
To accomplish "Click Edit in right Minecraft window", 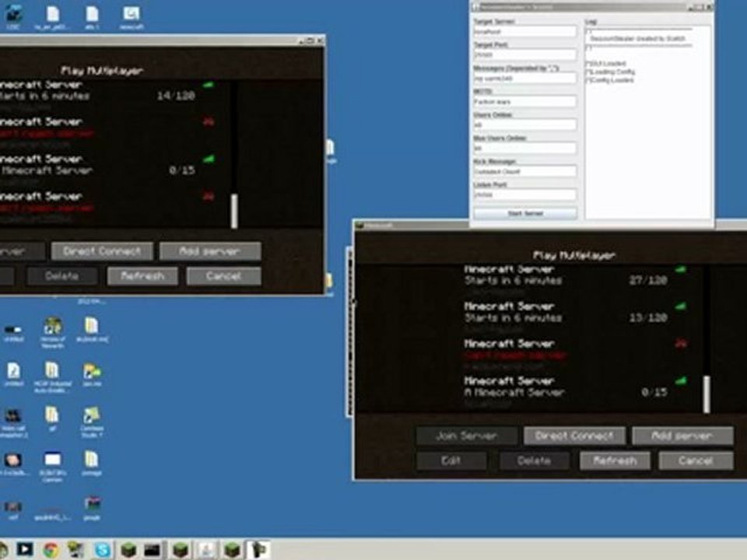I will pyautogui.click(x=451, y=460).
